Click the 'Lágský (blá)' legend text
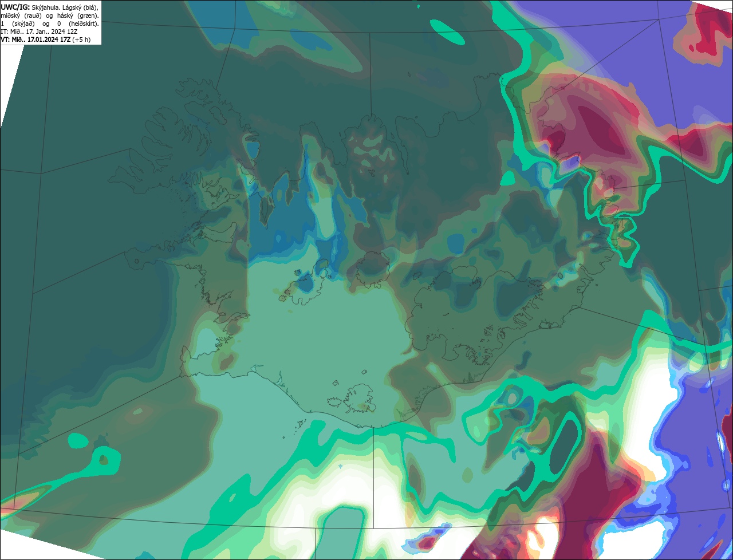Viewport: 733px width, 560px height. (x=80, y=8)
